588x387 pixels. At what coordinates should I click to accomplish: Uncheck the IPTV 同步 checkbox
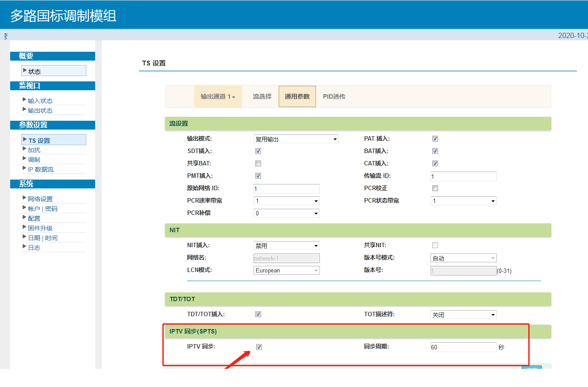pos(259,347)
